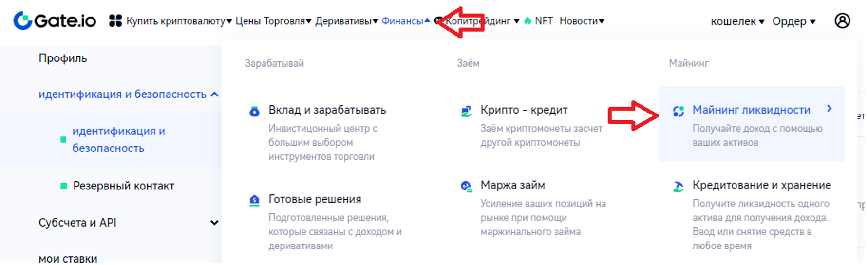
Task: Click the green flame NFT icon
Action: point(528,21)
